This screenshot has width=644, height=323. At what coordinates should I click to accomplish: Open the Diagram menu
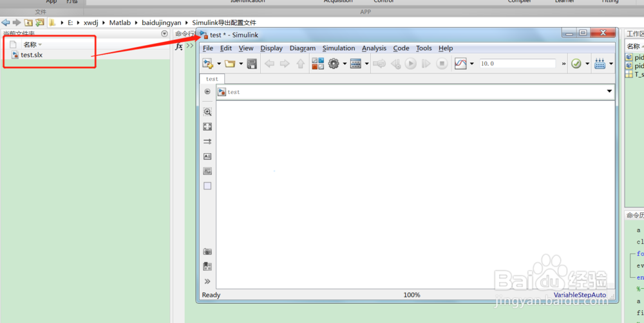coord(303,48)
